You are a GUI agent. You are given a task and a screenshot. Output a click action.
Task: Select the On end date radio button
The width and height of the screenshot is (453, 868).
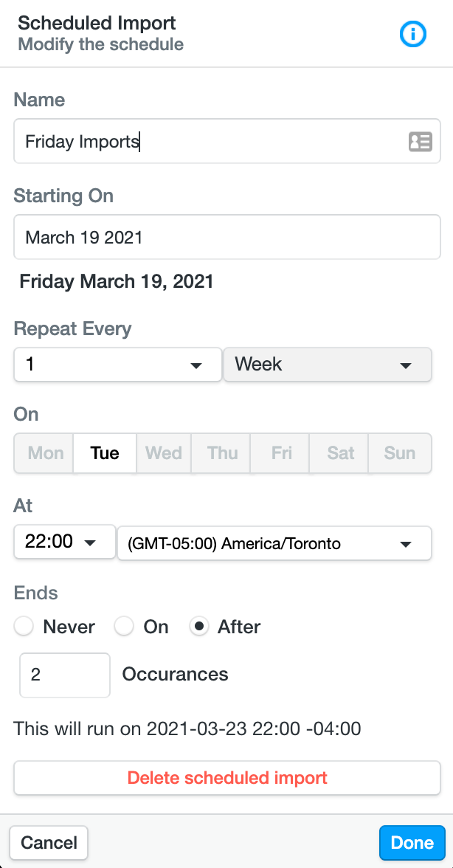pyautogui.click(x=125, y=627)
